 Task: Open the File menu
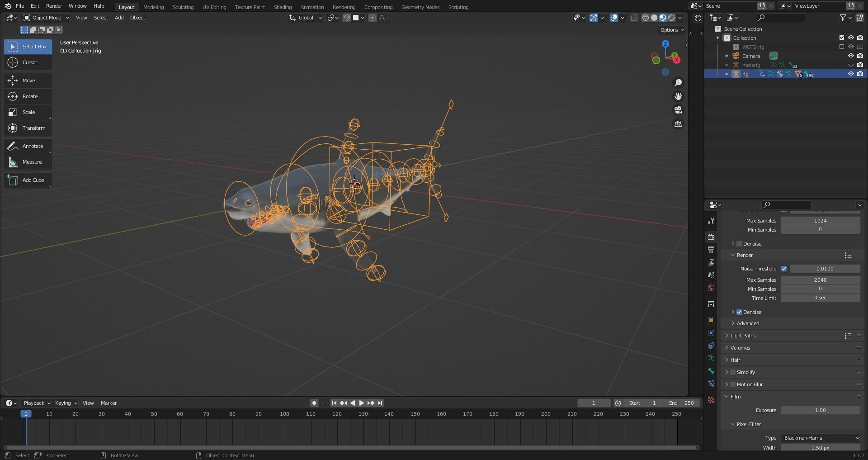coord(20,6)
